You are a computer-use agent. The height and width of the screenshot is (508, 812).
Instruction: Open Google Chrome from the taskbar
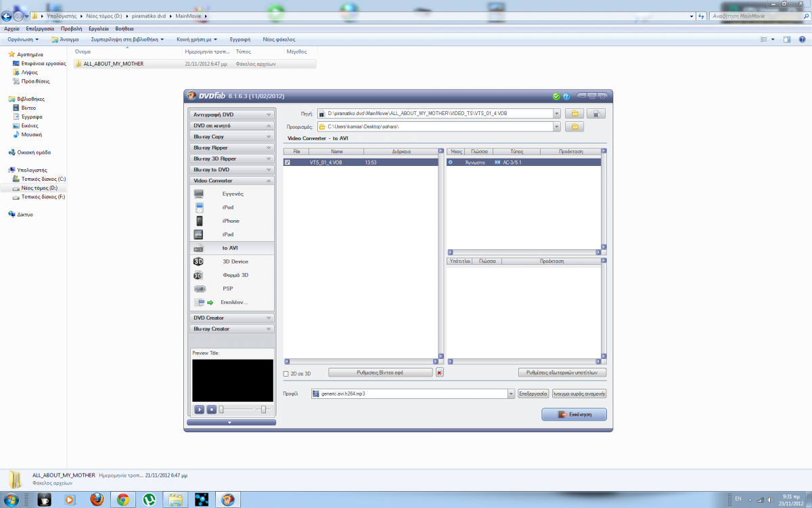pos(122,500)
